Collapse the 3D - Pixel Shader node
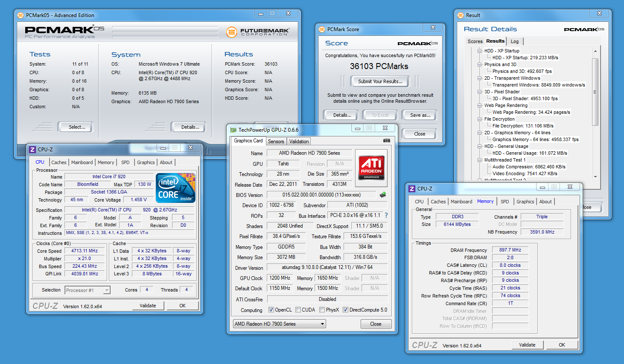The height and width of the screenshot is (364, 624). point(479,92)
